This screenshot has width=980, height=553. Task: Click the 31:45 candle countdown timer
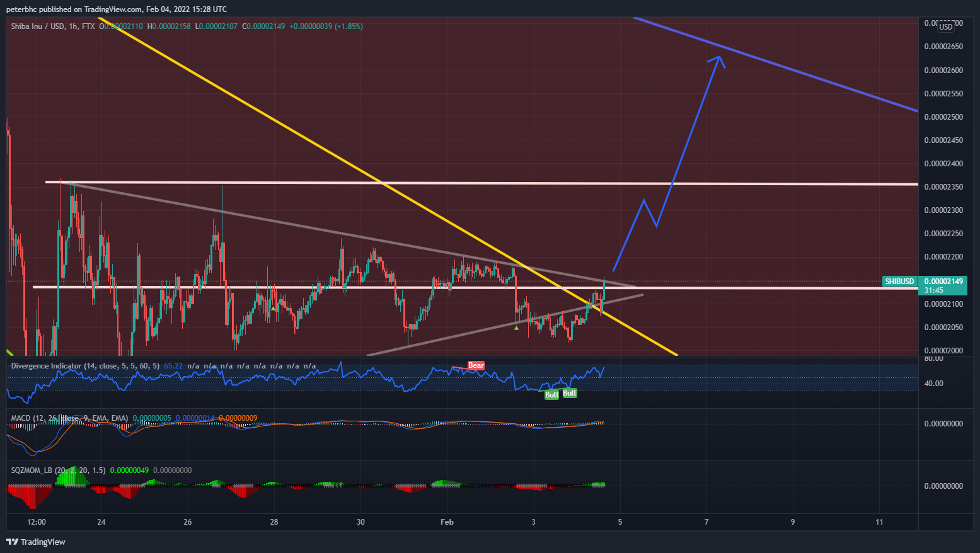point(934,290)
